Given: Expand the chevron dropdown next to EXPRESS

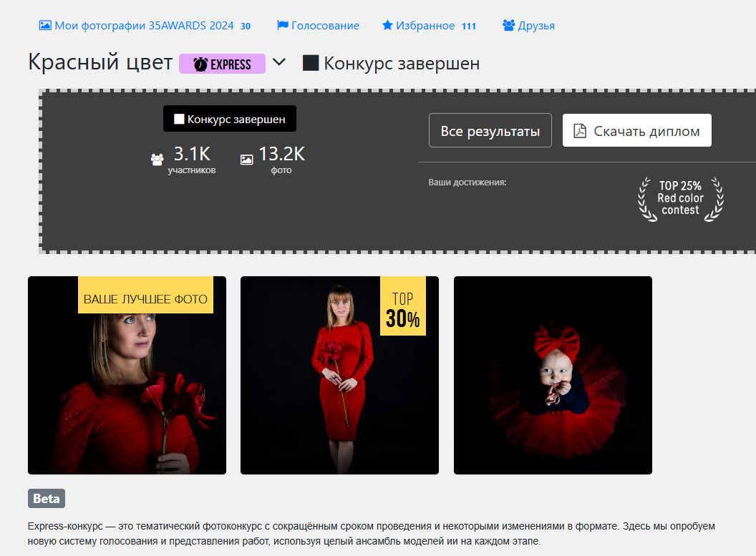Looking at the screenshot, I should (279, 63).
